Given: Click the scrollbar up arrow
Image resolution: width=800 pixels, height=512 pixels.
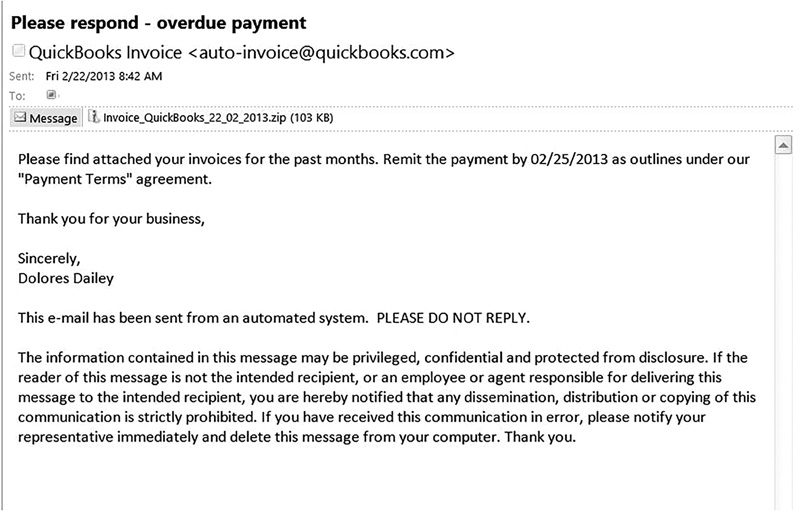Looking at the screenshot, I should pyautogui.click(x=785, y=147).
